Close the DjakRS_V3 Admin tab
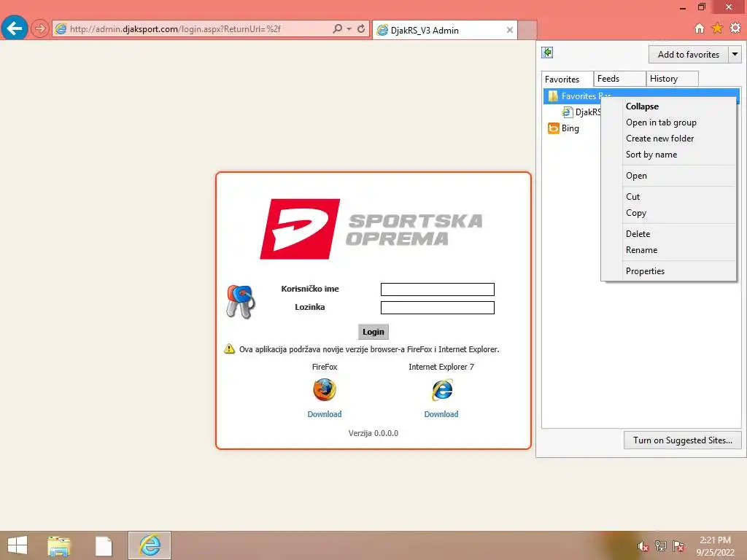This screenshot has height=560, width=747. 509,30
